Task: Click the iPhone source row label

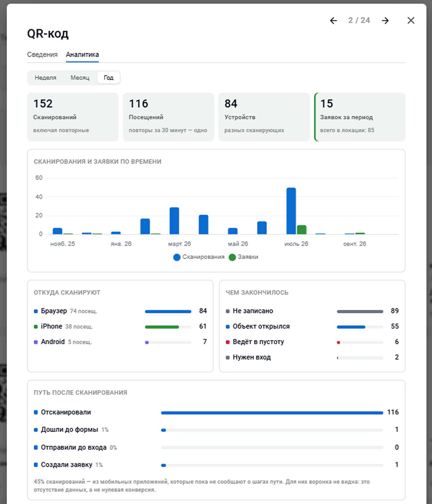Action: 52,326
